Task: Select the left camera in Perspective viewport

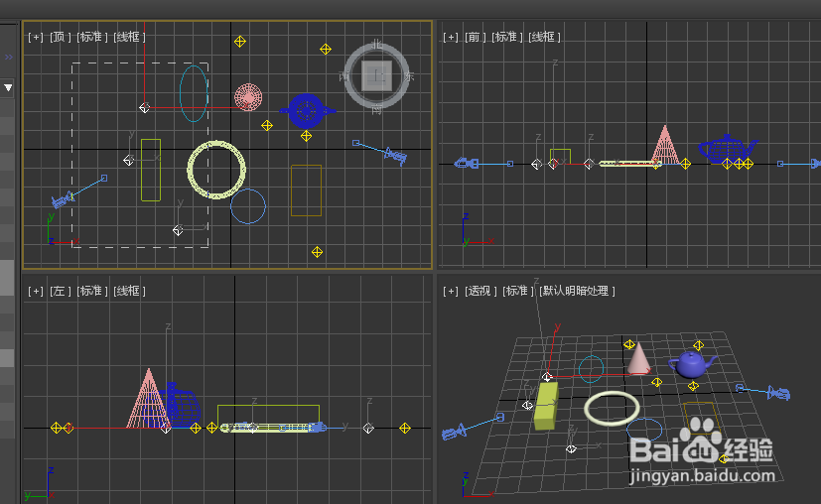Action: coord(455,432)
